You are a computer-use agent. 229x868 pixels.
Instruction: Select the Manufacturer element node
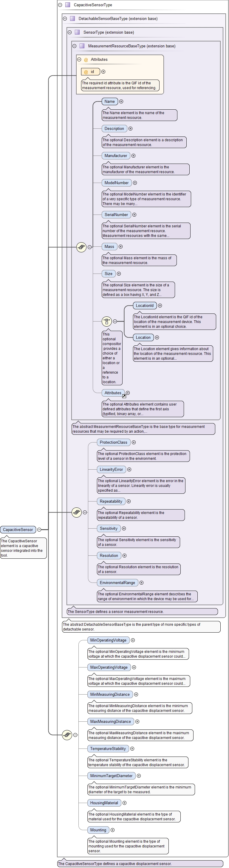(x=116, y=156)
